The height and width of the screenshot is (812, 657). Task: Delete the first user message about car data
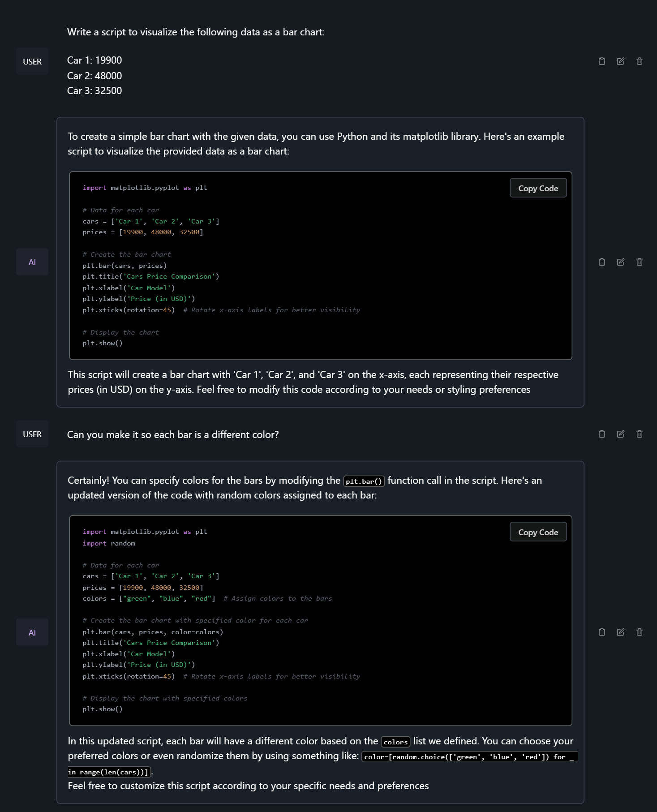click(639, 61)
